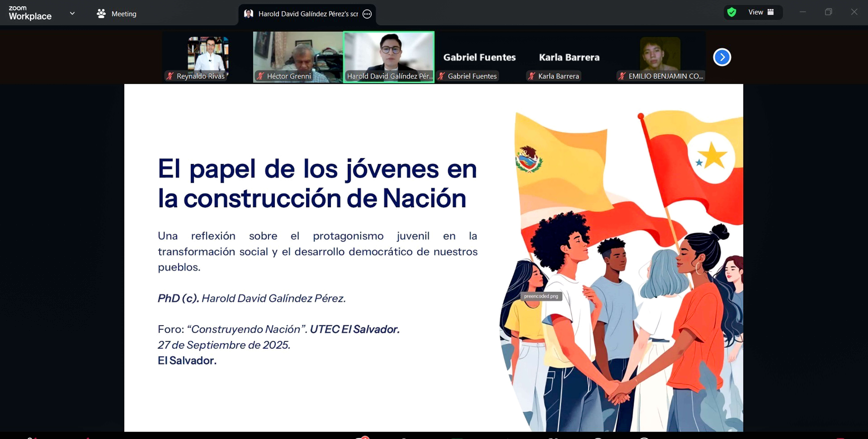Click the Héctor Grenni name label
The height and width of the screenshot is (439, 868).
[x=289, y=76]
